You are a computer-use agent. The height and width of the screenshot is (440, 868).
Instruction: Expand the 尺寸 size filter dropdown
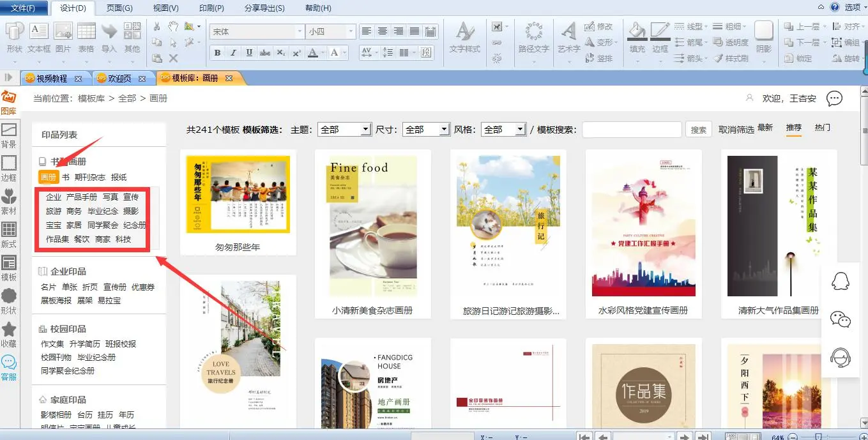[x=445, y=130]
